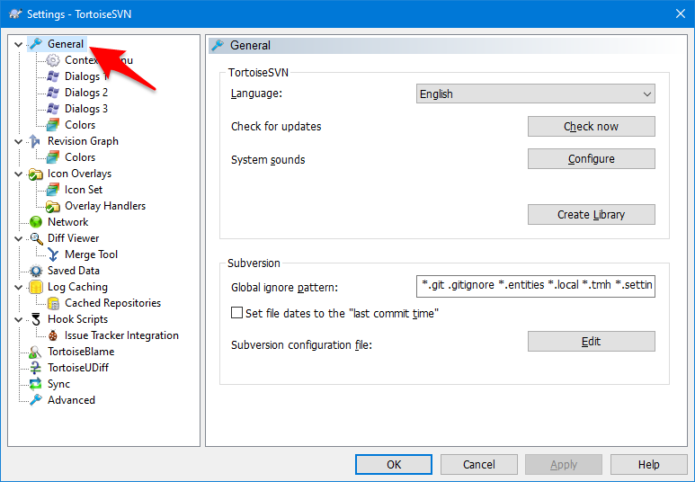
Task: Click the Advanced wrench icon
Action: 36,400
